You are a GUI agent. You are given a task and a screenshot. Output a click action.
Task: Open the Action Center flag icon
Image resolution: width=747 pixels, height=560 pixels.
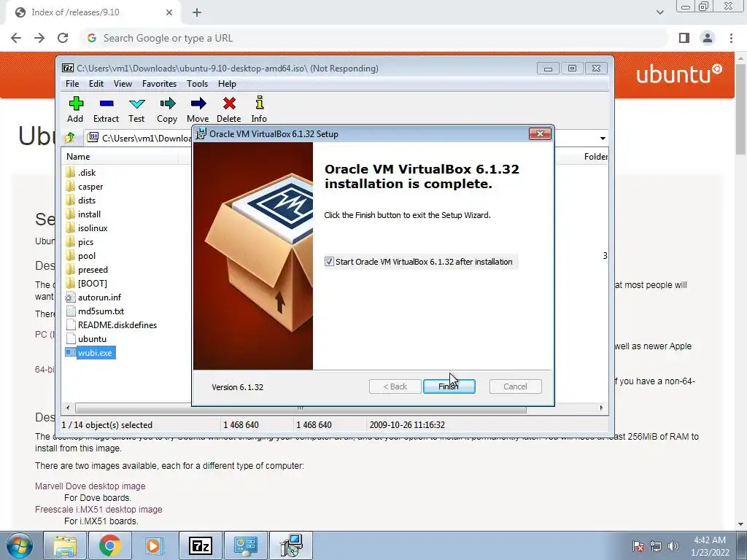coord(638,546)
